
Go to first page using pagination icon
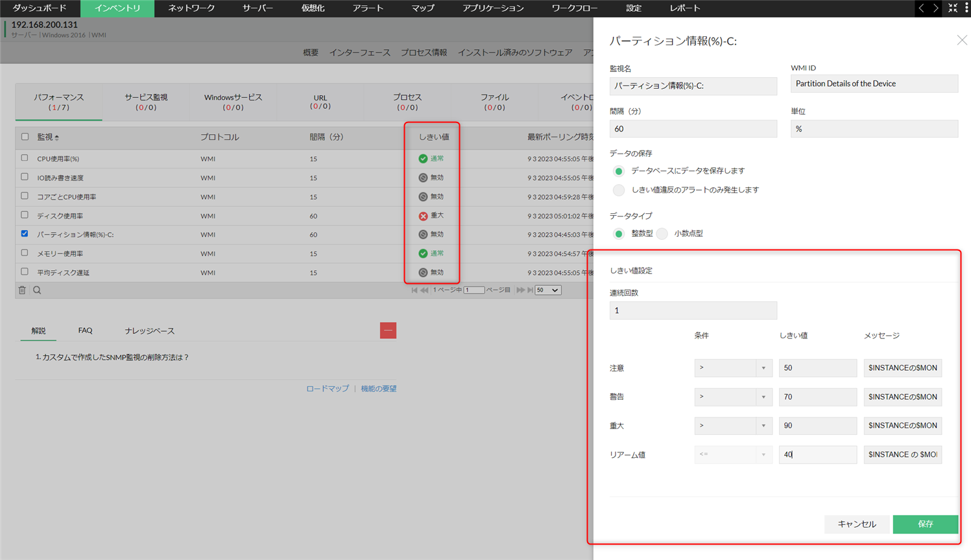[414, 290]
